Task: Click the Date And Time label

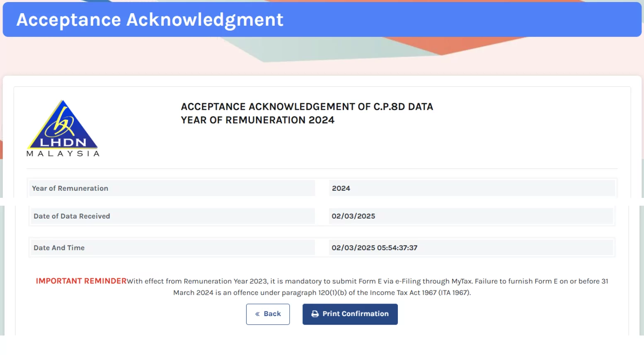Action: (59, 248)
